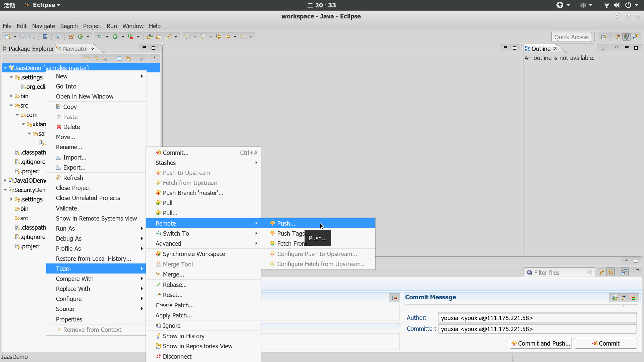Click Navigator's Collapse All icon
Screen dimensions: 644x362
point(119,58)
